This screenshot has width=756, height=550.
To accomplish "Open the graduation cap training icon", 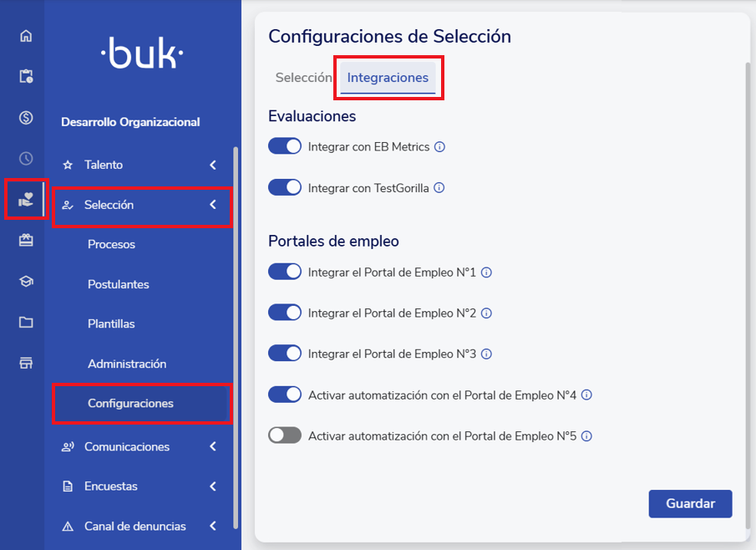I will [26, 282].
